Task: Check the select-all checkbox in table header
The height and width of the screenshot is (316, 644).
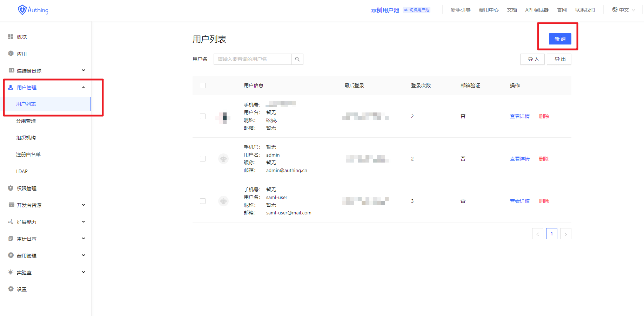Action: coord(202,85)
